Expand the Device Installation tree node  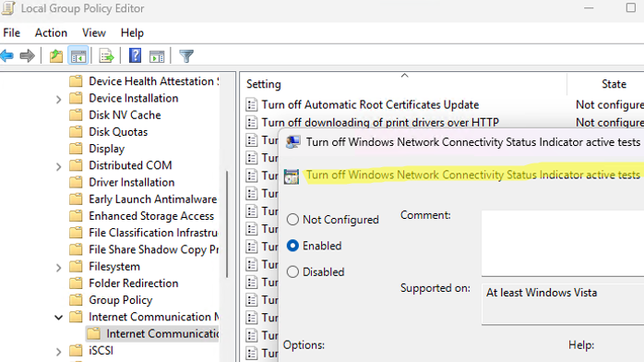58,99
